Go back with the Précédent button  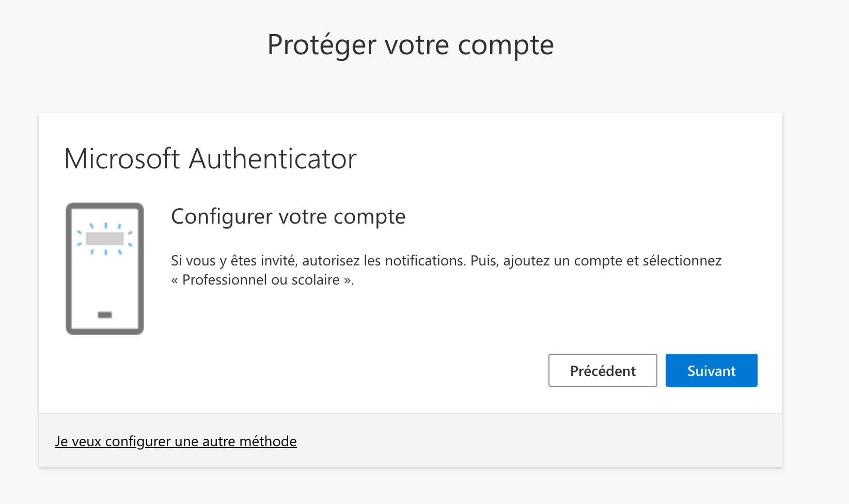click(602, 370)
